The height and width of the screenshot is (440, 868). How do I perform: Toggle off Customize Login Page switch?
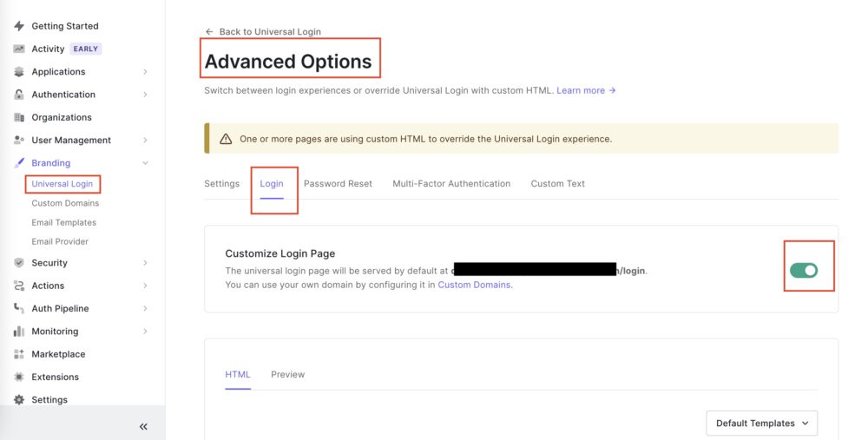804,270
